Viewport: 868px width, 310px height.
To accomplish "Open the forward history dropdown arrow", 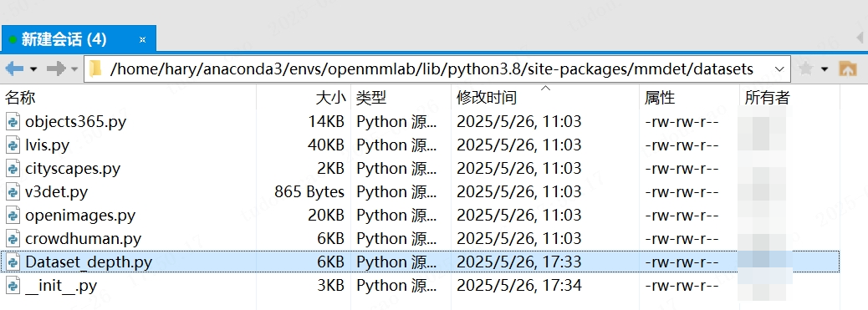I will click(74, 69).
